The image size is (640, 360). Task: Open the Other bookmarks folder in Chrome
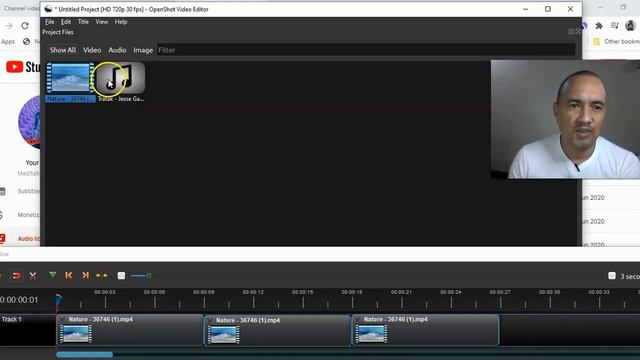tap(616, 42)
